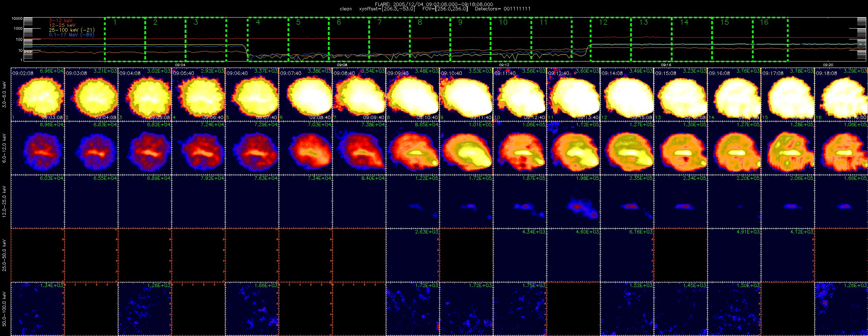Open the 09:12:40 image in 3.0-6.0 keV row
868x336 pixels.
(573, 94)
